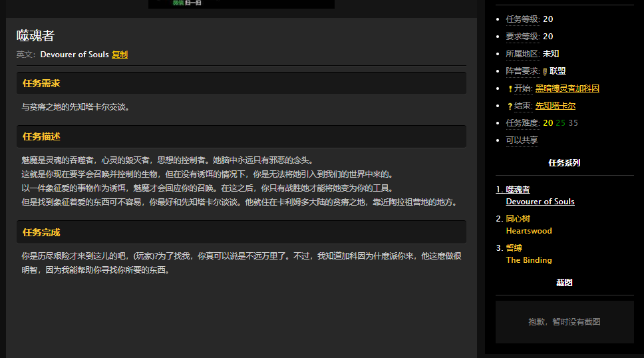Screen dimensions: 644x358
Task: Click the 任务完成 section header
Action: [241, 232]
